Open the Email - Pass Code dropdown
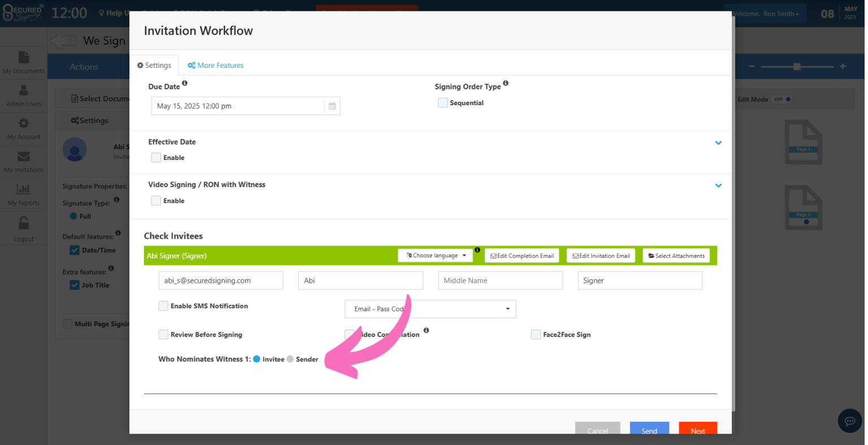 [431, 309]
